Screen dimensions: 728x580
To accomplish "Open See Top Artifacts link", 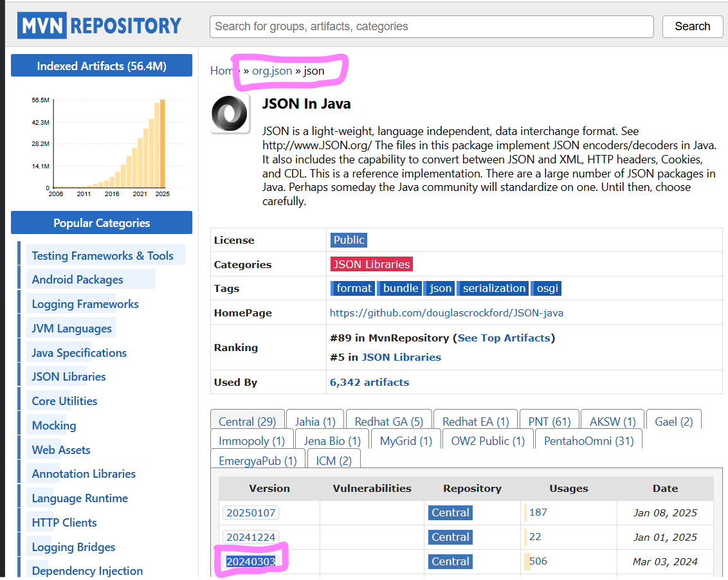I will click(504, 338).
